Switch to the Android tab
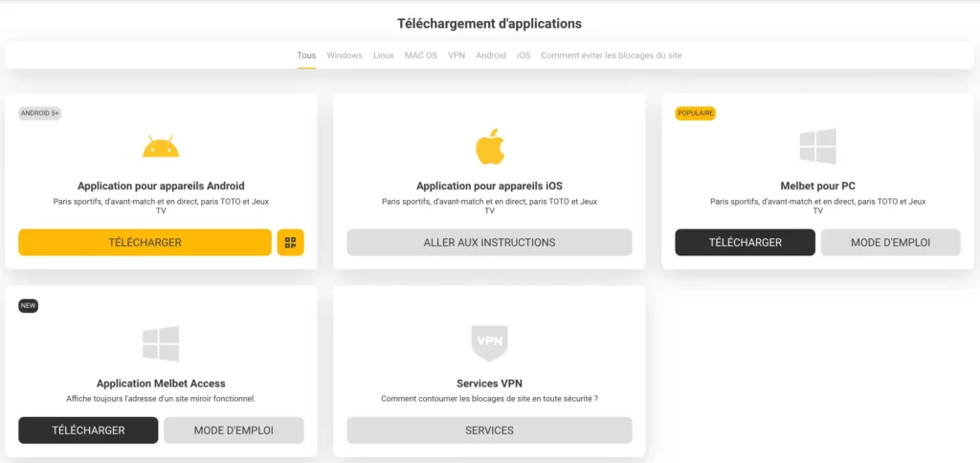The height and width of the screenshot is (463, 980). tap(491, 55)
